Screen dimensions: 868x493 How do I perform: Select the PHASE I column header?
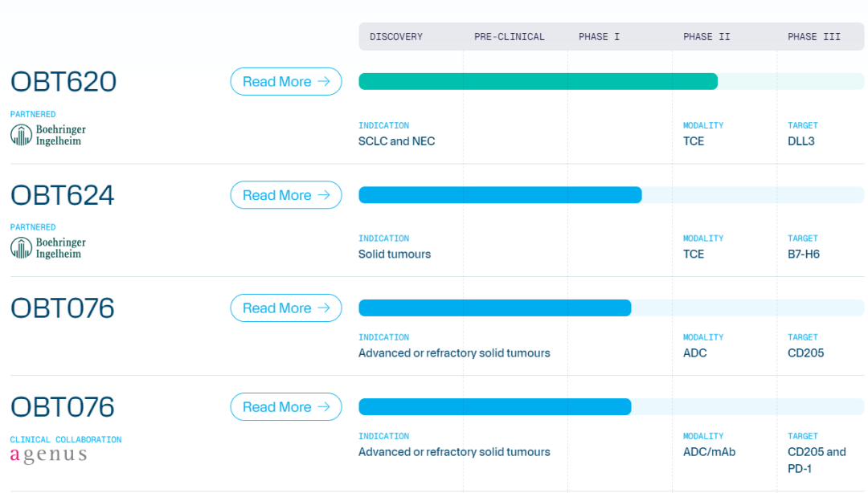[600, 37]
